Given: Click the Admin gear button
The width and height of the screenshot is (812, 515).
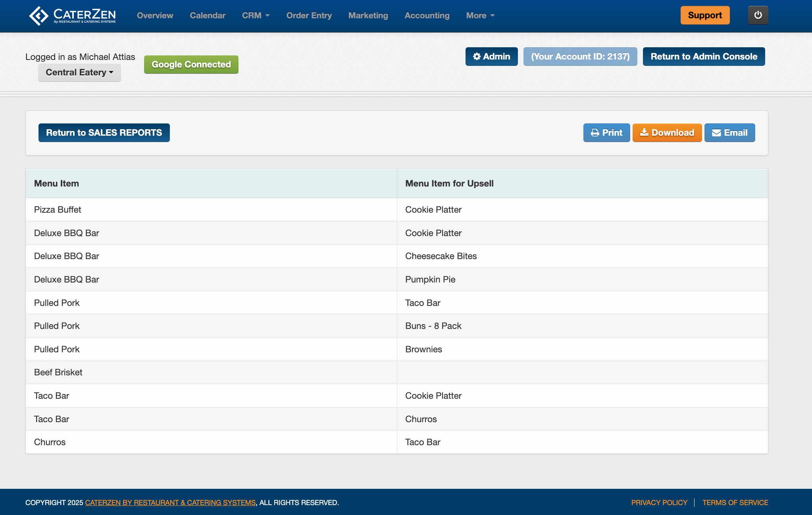Looking at the screenshot, I should coord(491,56).
